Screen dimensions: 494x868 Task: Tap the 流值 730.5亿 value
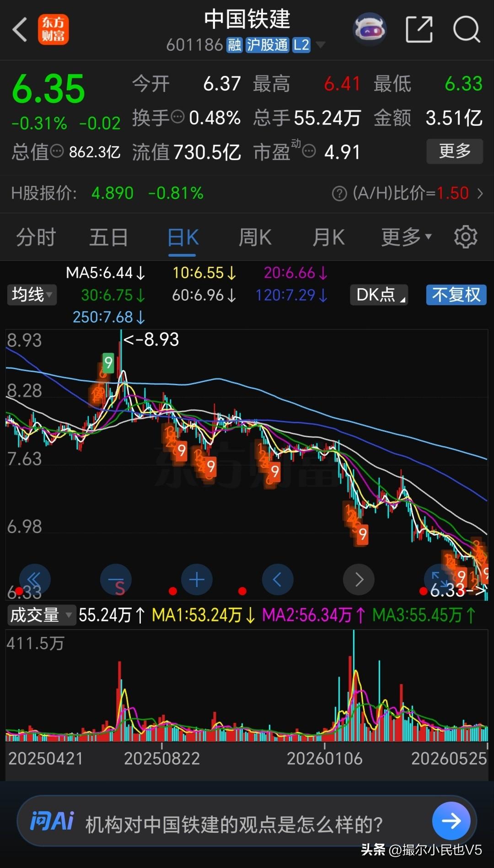(x=207, y=152)
